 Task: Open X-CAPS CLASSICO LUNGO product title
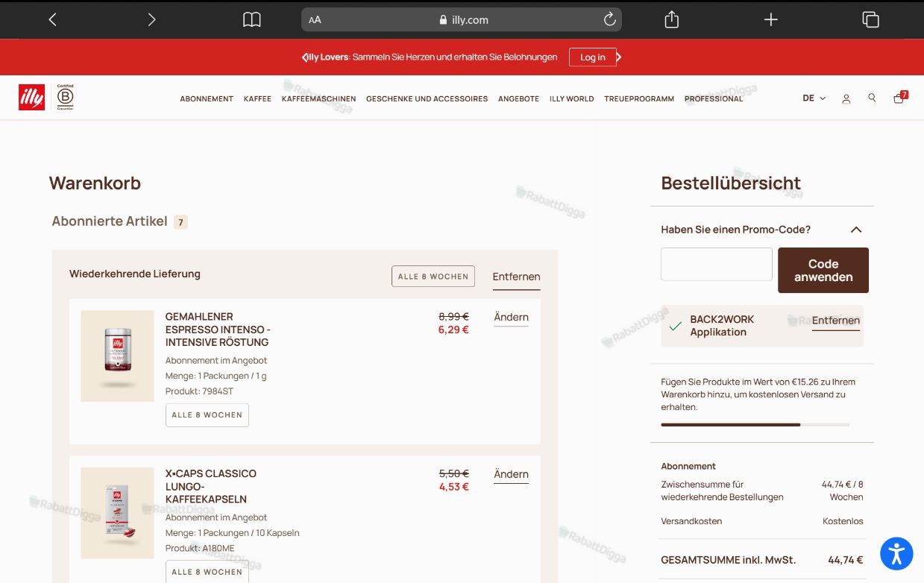point(211,486)
